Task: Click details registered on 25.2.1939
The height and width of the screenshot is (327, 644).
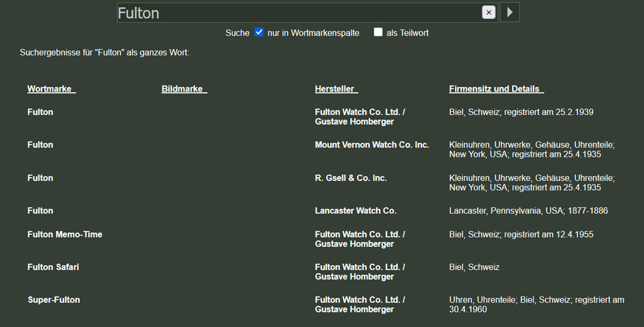Action: (x=521, y=112)
